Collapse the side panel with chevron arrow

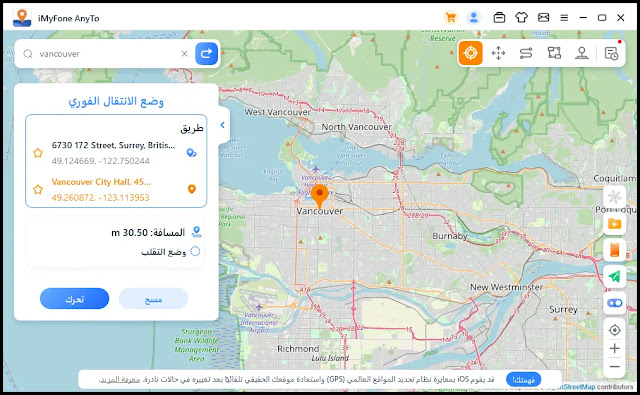pyautogui.click(x=223, y=125)
